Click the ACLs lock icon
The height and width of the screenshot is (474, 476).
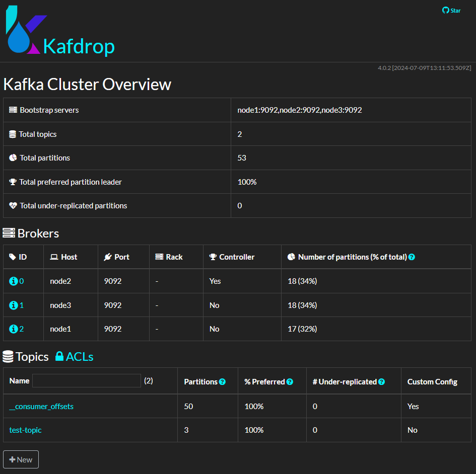pos(59,356)
